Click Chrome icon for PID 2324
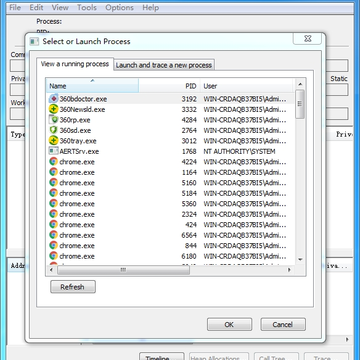 click(53, 214)
